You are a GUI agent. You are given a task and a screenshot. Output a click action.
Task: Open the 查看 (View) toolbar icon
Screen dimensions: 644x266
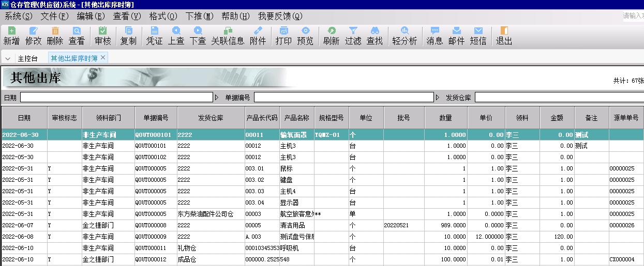click(x=77, y=36)
